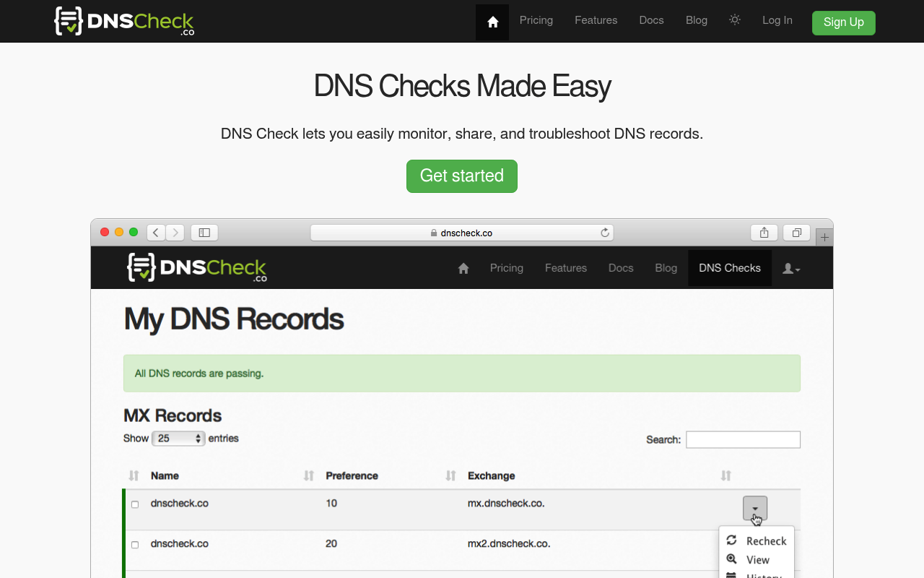Image resolution: width=924 pixels, height=578 pixels.
Task: Click the preference value 20
Action: [x=331, y=543]
